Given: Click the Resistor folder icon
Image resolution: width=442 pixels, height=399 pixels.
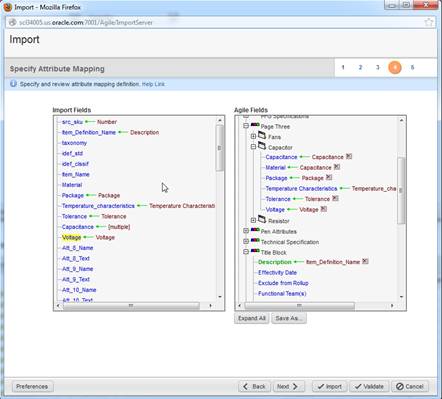Looking at the screenshot, I should point(262,220).
